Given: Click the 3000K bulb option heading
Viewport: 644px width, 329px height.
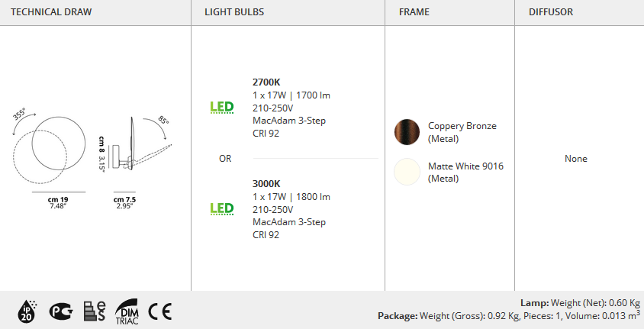Looking at the screenshot, I should pyautogui.click(x=266, y=184).
